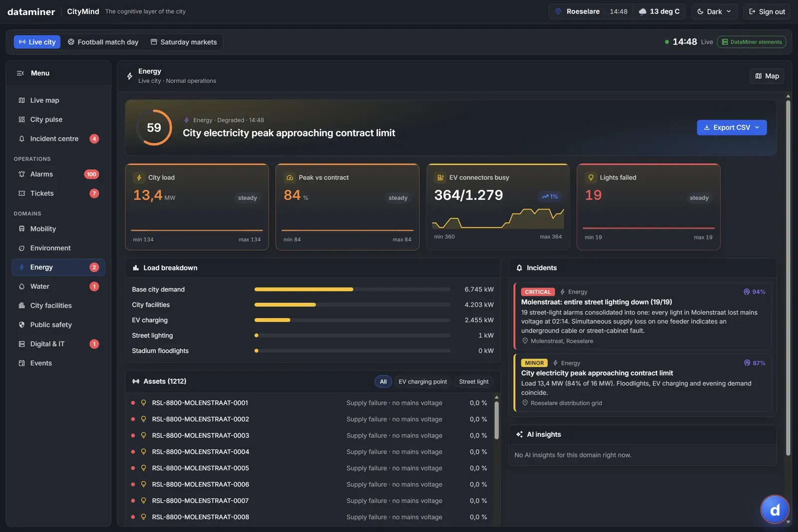Open Alarms in operations
The height and width of the screenshot is (532, 798).
(58, 174)
